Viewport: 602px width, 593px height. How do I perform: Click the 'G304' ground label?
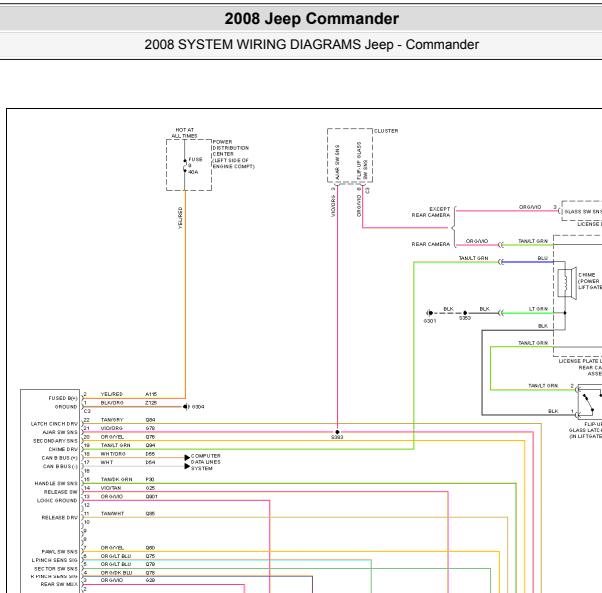point(198,406)
